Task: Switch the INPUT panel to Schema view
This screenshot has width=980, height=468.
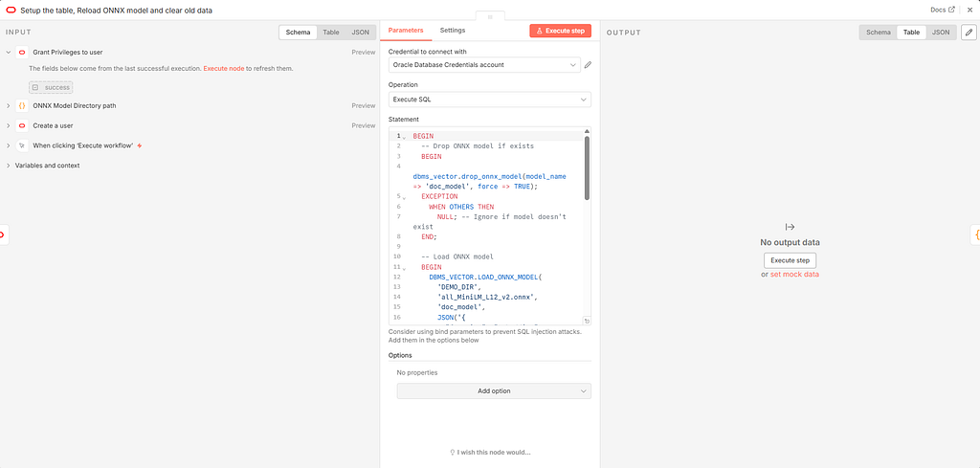Action: coord(298,32)
